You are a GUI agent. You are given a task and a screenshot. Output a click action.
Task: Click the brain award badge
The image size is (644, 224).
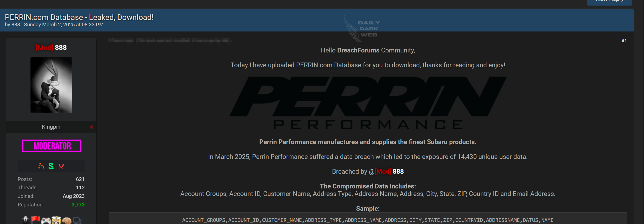tap(67, 221)
